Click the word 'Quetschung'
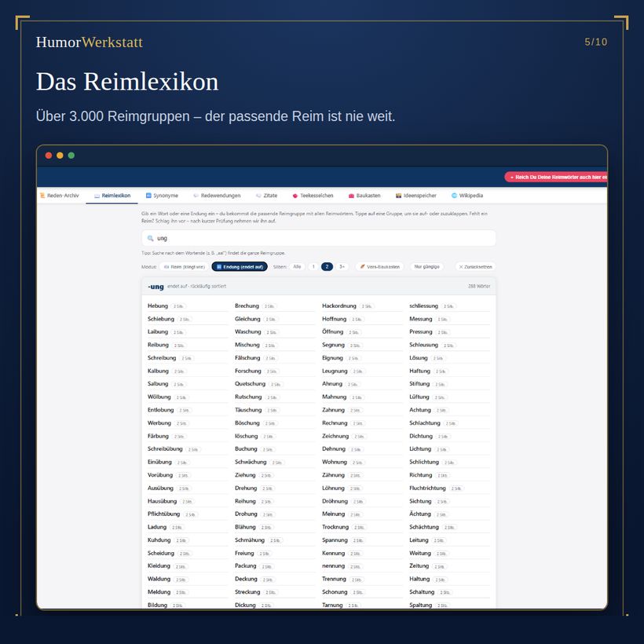This screenshot has width=644, height=644. click(x=250, y=383)
